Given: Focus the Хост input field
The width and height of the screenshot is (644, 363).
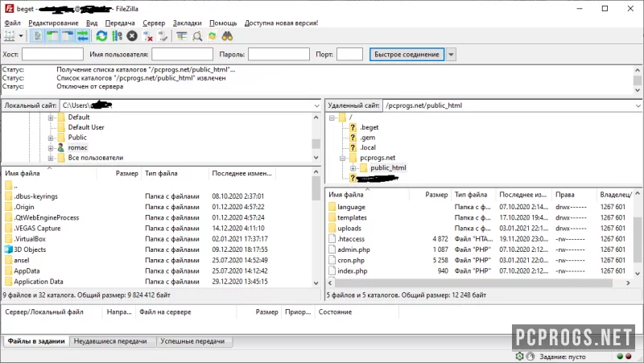Looking at the screenshot, I should pos(52,54).
